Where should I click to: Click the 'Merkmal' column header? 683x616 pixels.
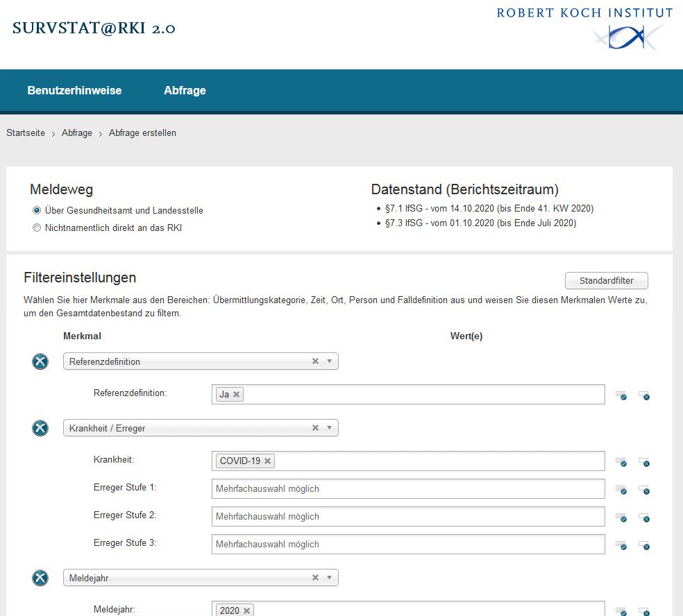coord(82,336)
